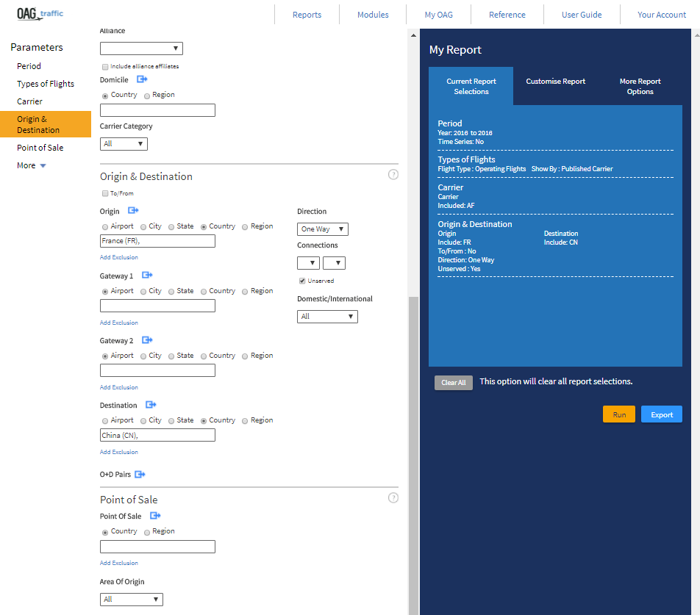This screenshot has height=615, width=700.
Task: Open Carrier Category dropdown
Action: click(124, 143)
